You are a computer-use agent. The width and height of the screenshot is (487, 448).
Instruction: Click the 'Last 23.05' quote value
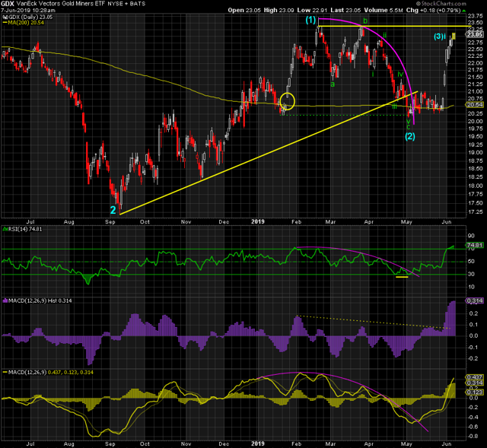pos(345,10)
